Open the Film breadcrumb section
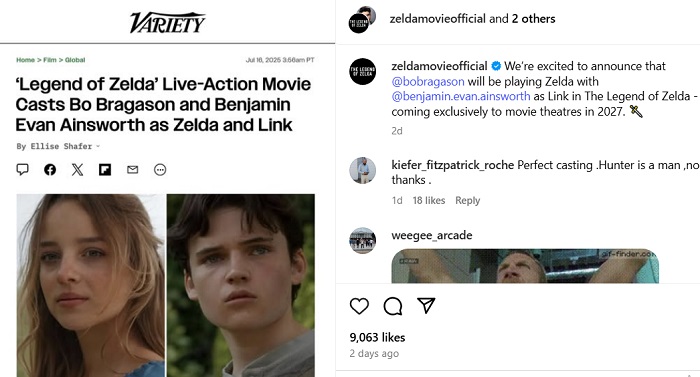Viewport: 700px width, 377px height. [x=50, y=60]
